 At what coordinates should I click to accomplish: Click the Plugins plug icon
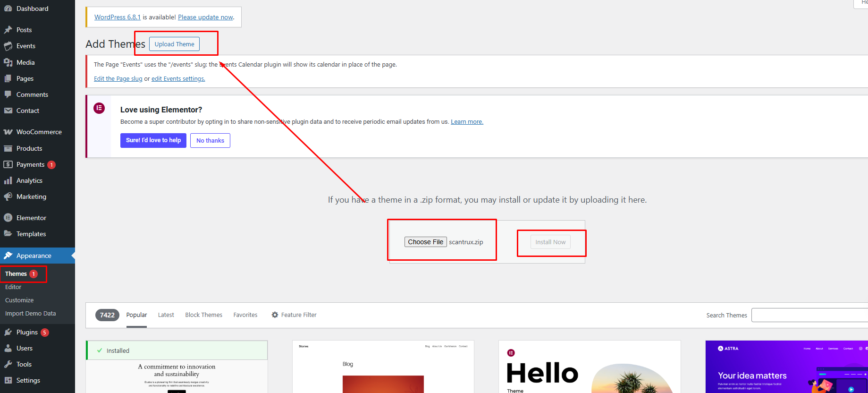pyautogui.click(x=8, y=332)
